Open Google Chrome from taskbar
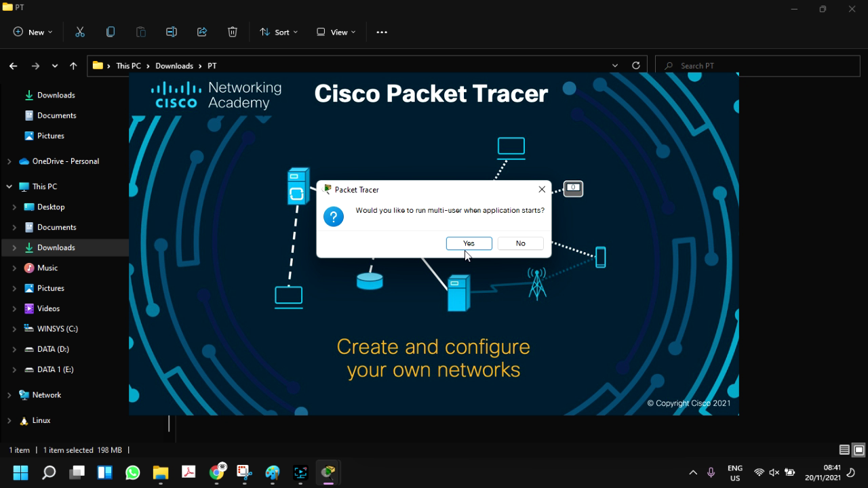Screen dimensions: 868x488 tap(217, 472)
